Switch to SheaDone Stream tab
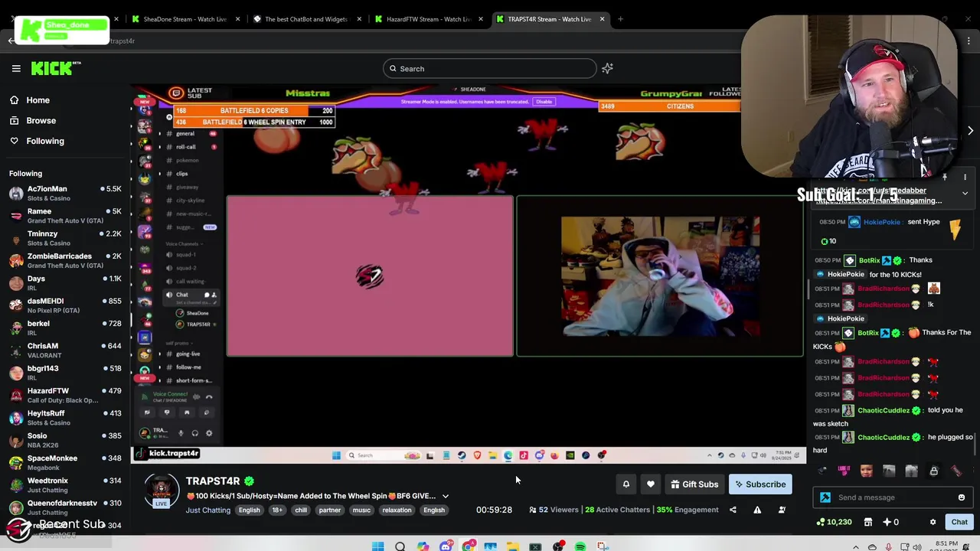The image size is (980, 551). (x=185, y=19)
